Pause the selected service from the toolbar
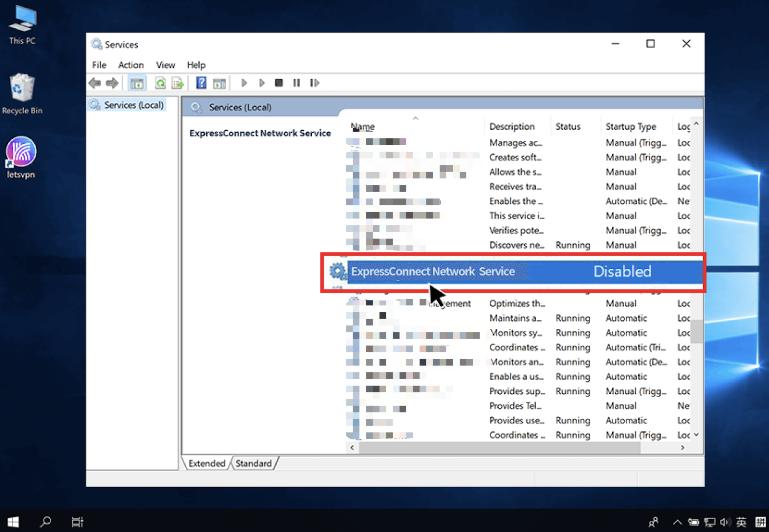 click(296, 83)
